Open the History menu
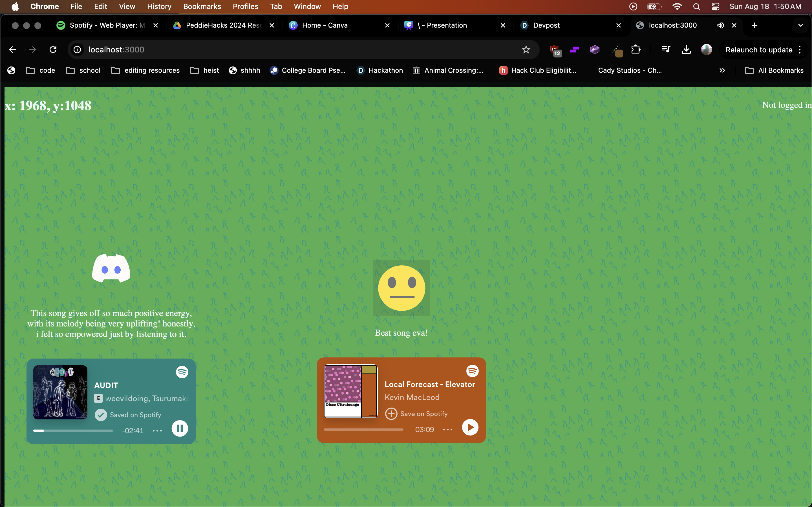Image resolution: width=812 pixels, height=507 pixels. (x=159, y=6)
